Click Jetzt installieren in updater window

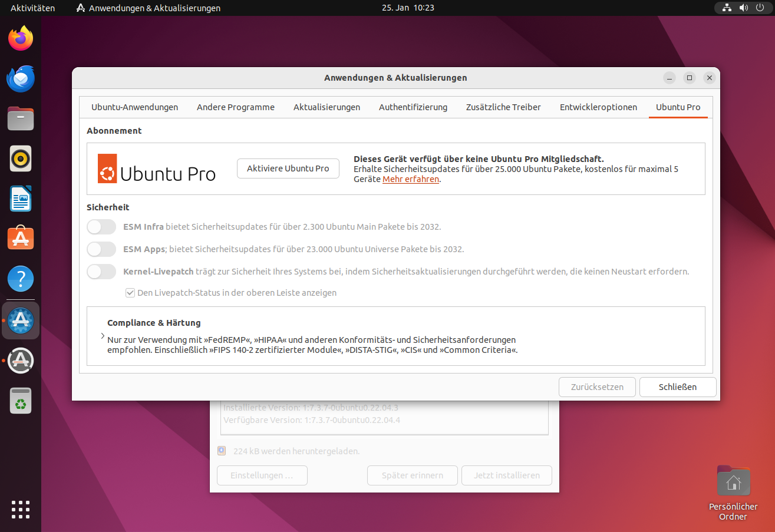click(x=507, y=475)
